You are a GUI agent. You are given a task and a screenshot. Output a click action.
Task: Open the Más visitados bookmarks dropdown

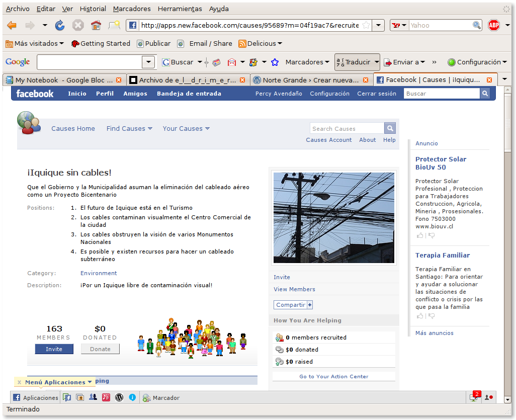35,44
